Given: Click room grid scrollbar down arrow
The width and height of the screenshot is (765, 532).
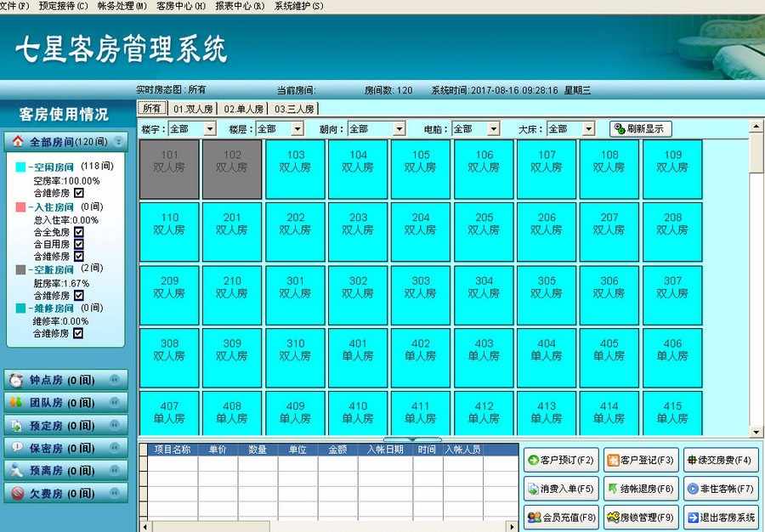Looking at the screenshot, I should coord(756,432).
